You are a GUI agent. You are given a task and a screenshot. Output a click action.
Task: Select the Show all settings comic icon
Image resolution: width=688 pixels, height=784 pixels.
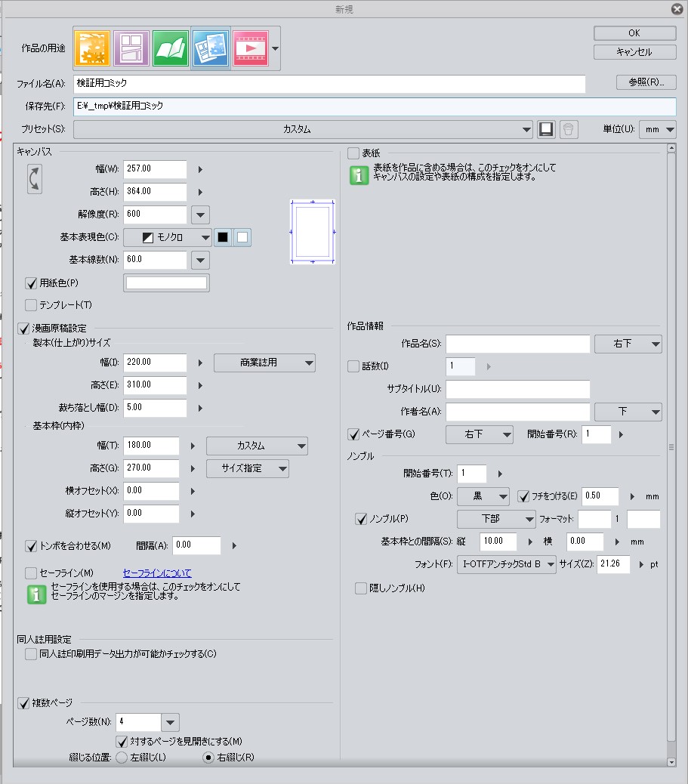click(211, 48)
